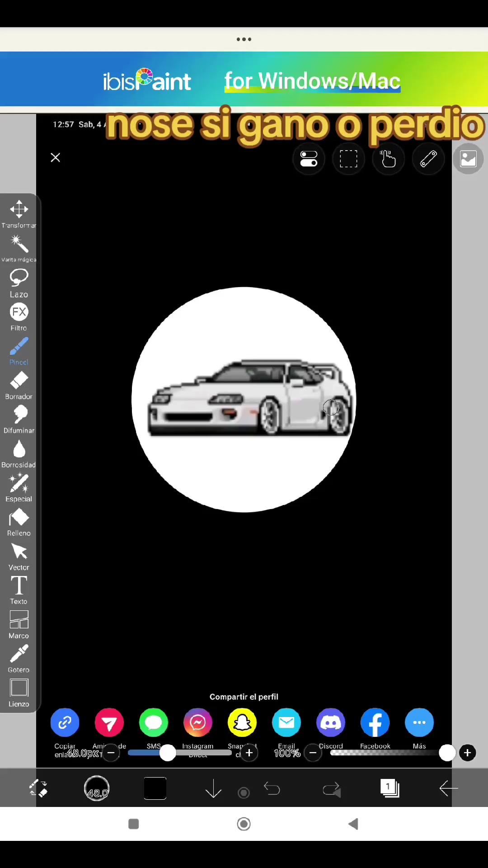The image size is (488, 868).
Task: Expand the overflow menu dots
Action: (x=244, y=39)
